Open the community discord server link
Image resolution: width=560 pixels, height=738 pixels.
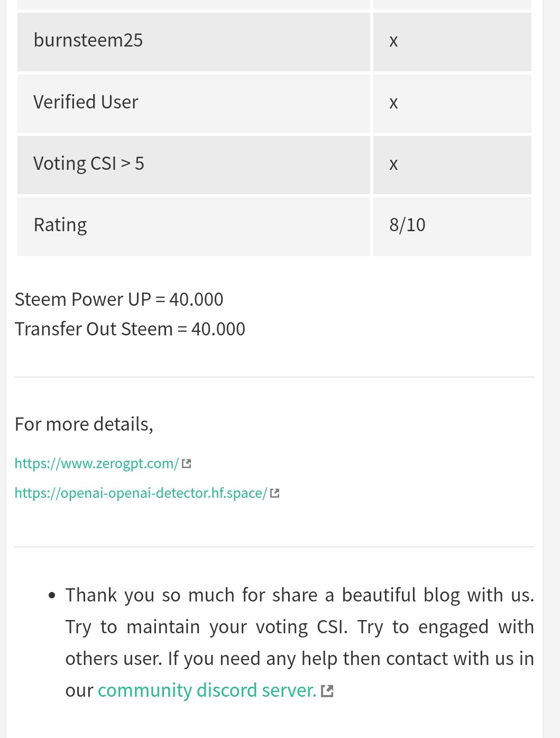[x=207, y=690]
